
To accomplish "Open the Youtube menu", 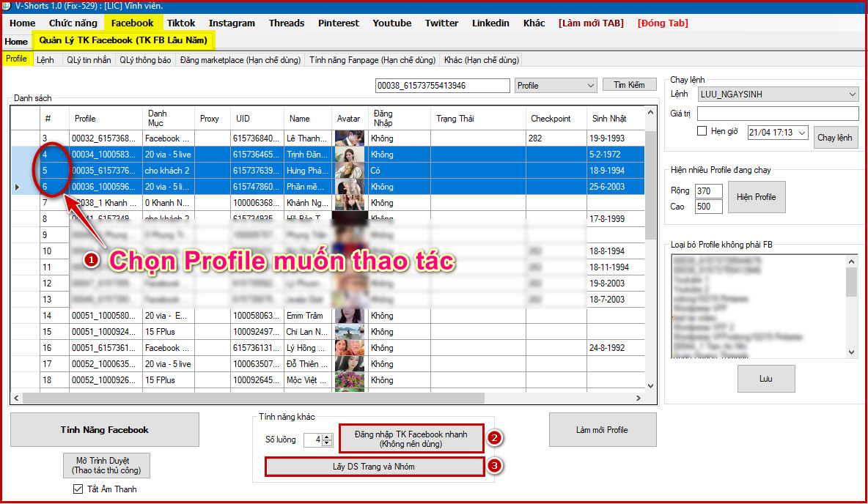I will [392, 23].
